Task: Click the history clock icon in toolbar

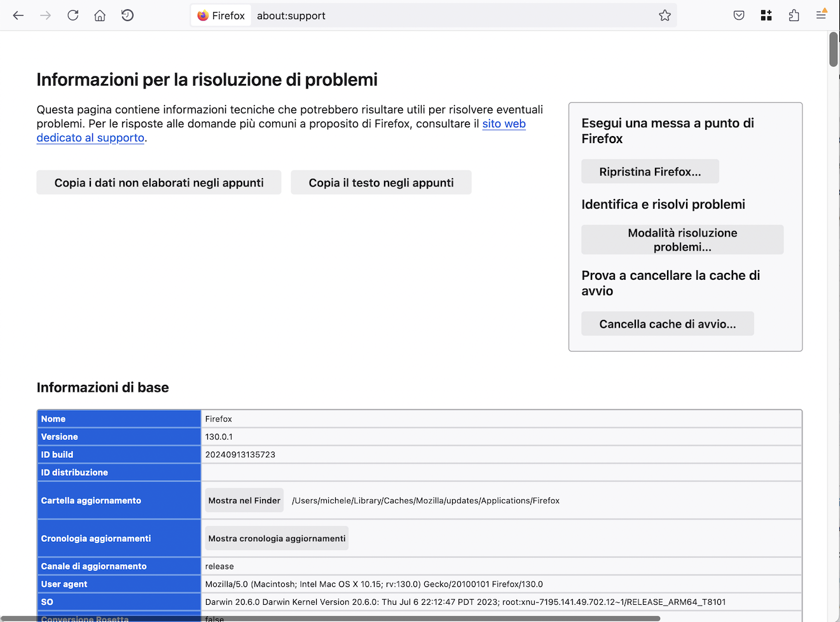Action: [127, 15]
